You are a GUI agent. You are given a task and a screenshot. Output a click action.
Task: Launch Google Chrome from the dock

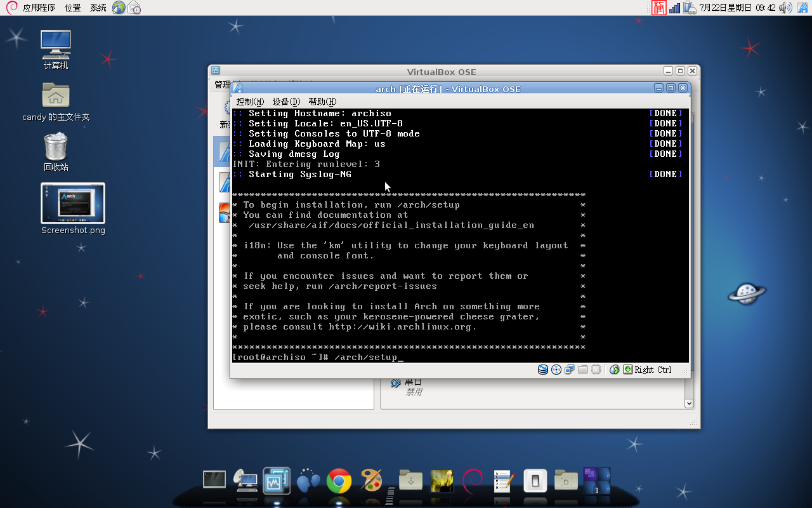pyautogui.click(x=339, y=481)
